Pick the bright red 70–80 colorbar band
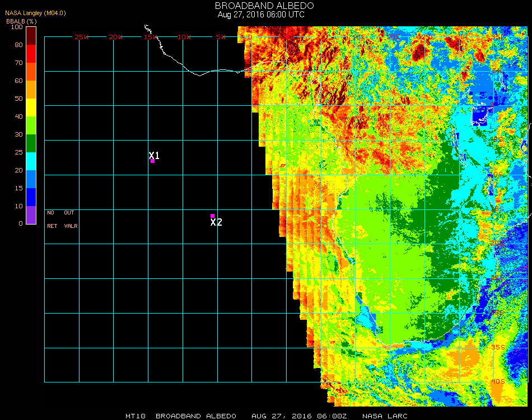The height and width of the screenshot is (420, 532). pyautogui.click(x=31, y=53)
